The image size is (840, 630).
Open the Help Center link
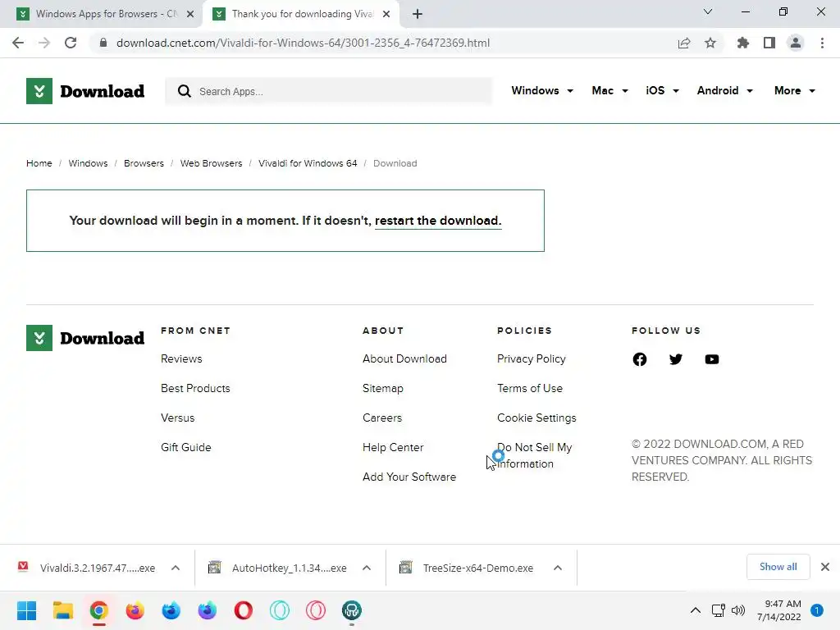pos(393,447)
